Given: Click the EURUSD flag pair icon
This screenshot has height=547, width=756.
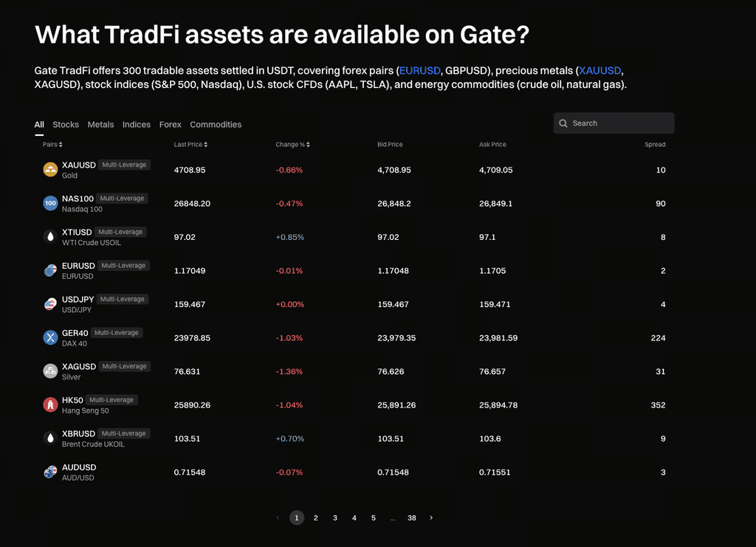Looking at the screenshot, I should click(50, 270).
